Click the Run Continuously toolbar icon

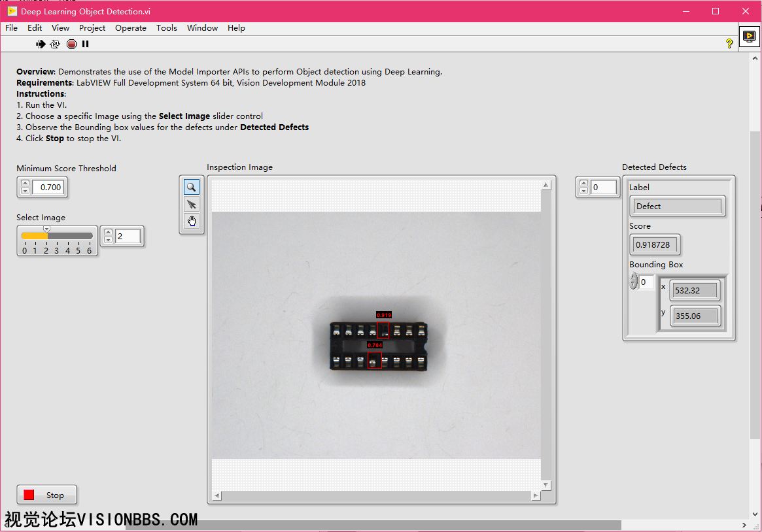coord(55,44)
